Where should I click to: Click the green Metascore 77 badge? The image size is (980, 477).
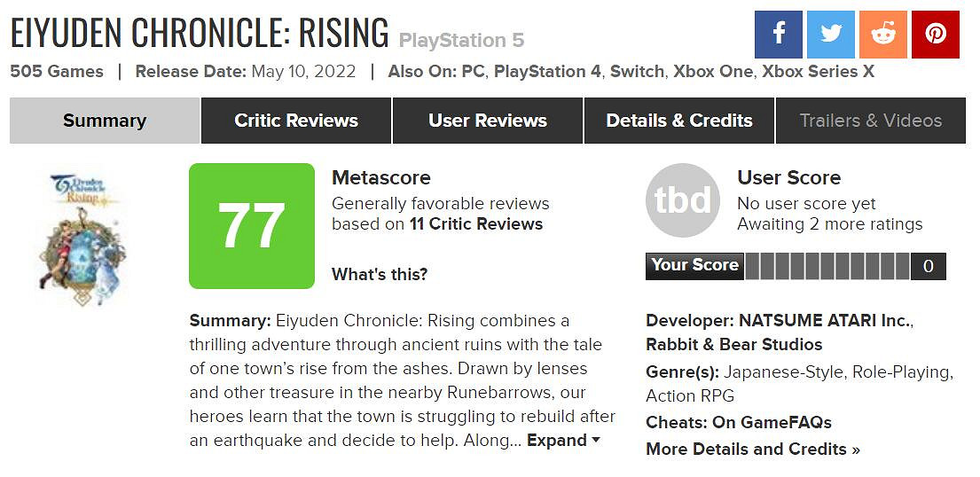(252, 226)
